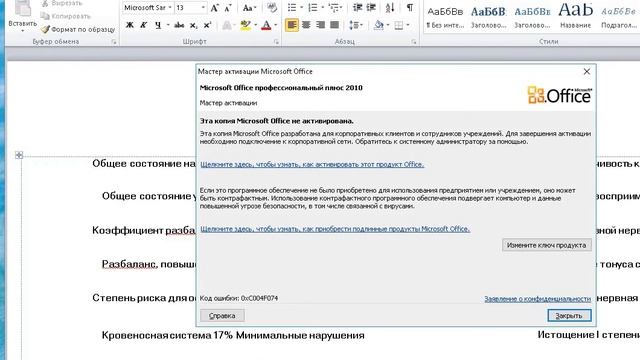This screenshot has width=640, height=360.
Task: Open Заявление о конфиденциальности link
Action: point(538,299)
